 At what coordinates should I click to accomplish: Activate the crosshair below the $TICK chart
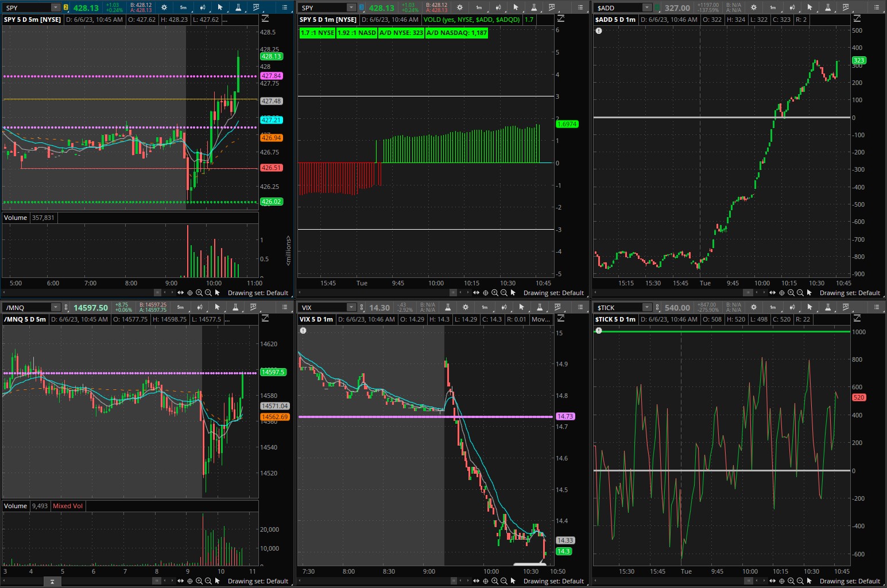[x=781, y=581]
